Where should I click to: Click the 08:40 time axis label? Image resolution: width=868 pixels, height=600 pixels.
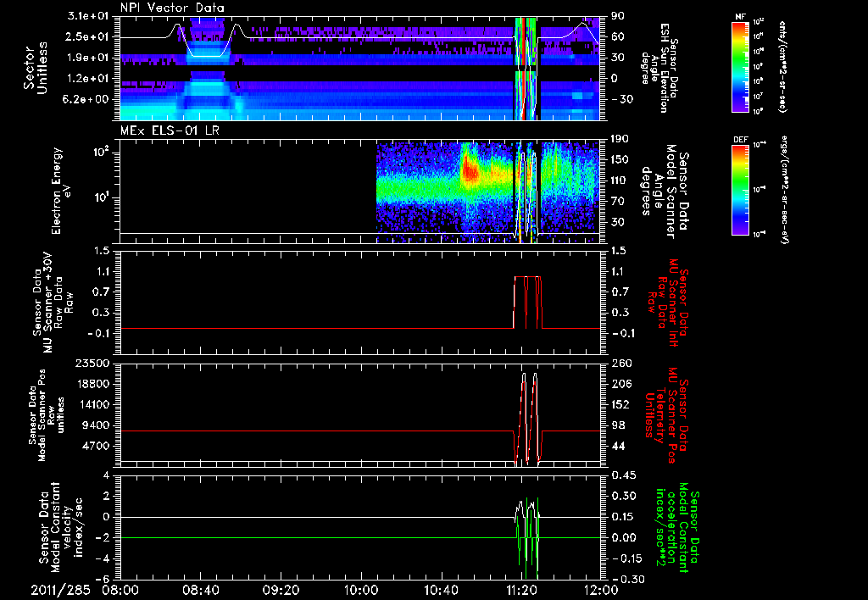(x=201, y=590)
